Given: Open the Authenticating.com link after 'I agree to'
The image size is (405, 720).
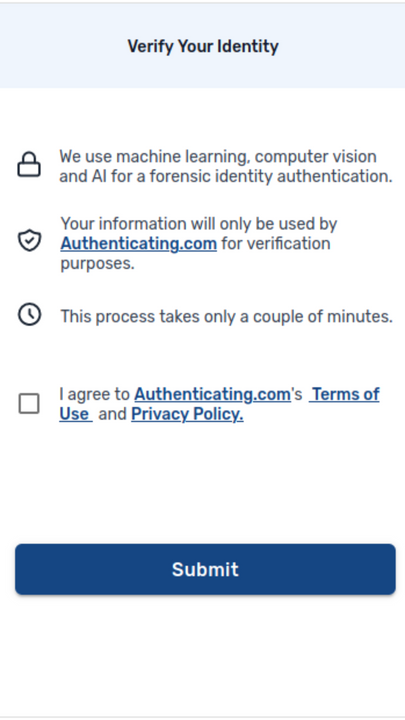Looking at the screenshot, I should coord(212,394).
